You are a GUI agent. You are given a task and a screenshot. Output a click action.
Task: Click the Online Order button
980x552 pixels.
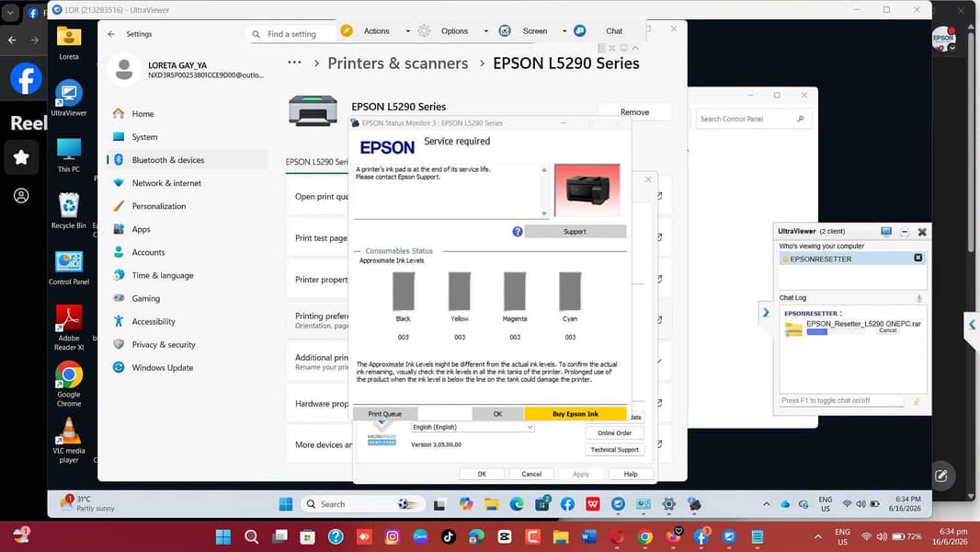(614, 432)
